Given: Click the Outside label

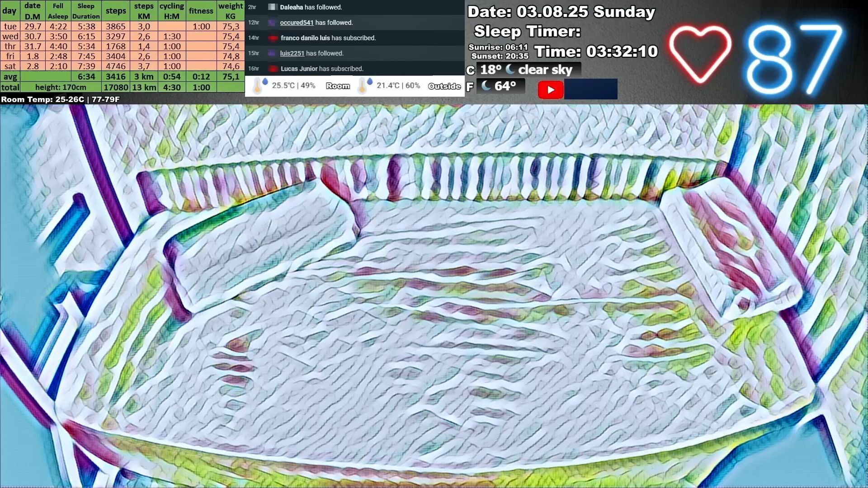Looking at the screenshot, I should 444,86.
